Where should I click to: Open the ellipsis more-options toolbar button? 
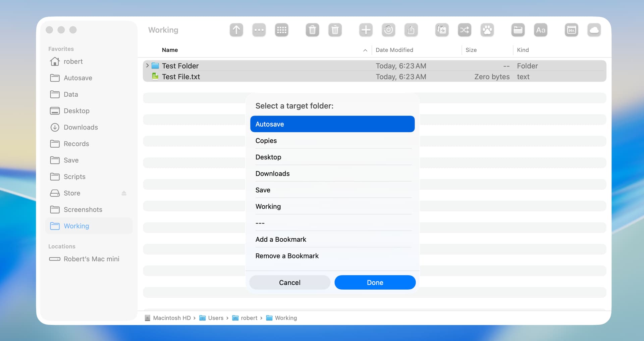pos(259,30)
